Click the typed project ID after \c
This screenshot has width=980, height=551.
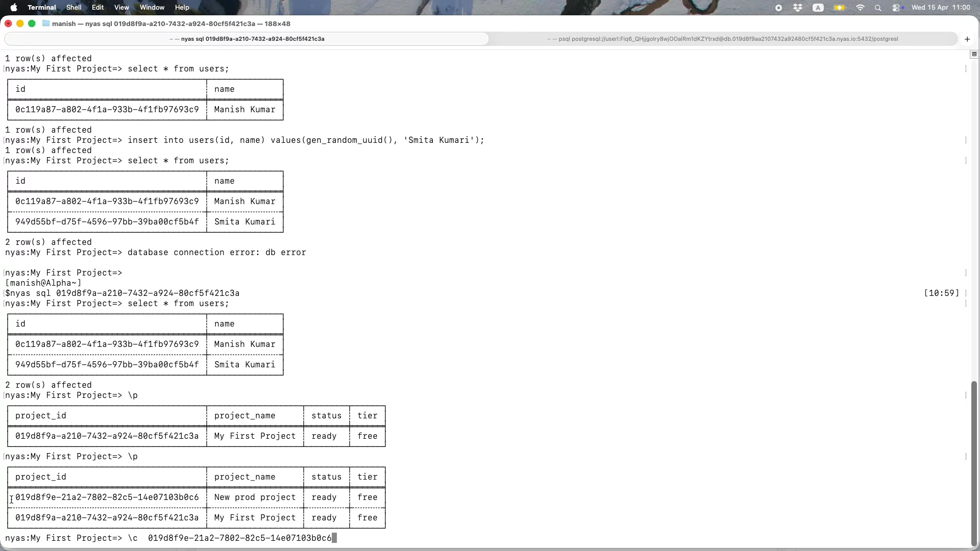(x=239, y=538)
